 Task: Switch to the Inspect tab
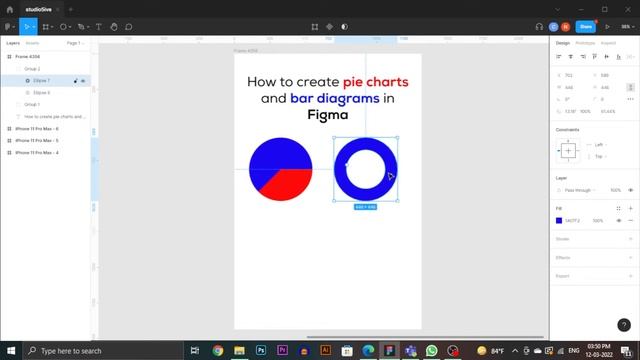(x=608, y=43)
